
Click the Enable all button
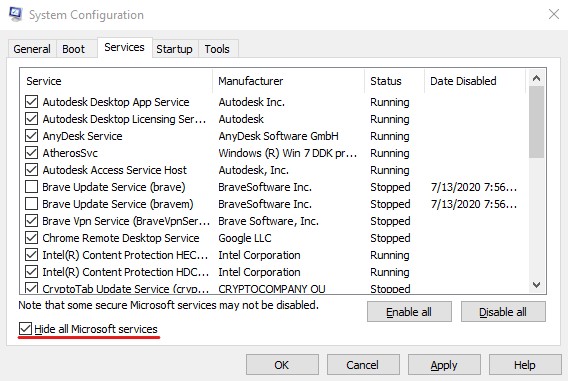click(x=409, y=312)
